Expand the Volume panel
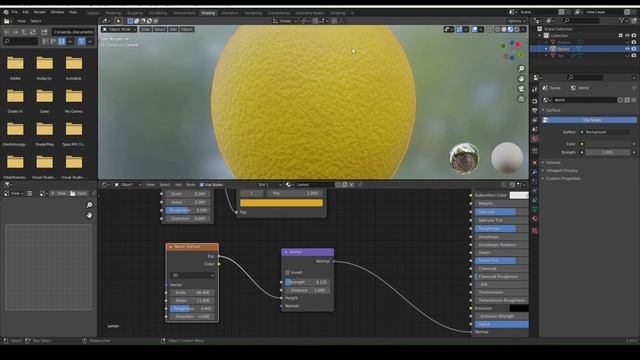Viewport: 640px width, 360px height. (553, 162)
